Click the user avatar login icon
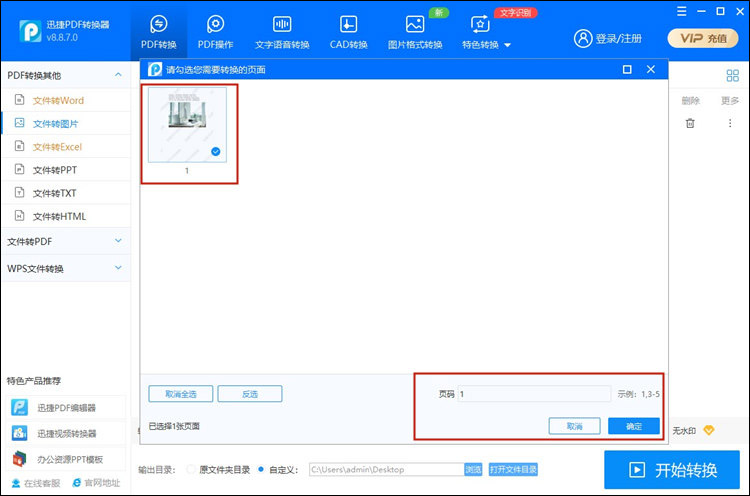Screen dimensions: 750x496 coord(583,38)
